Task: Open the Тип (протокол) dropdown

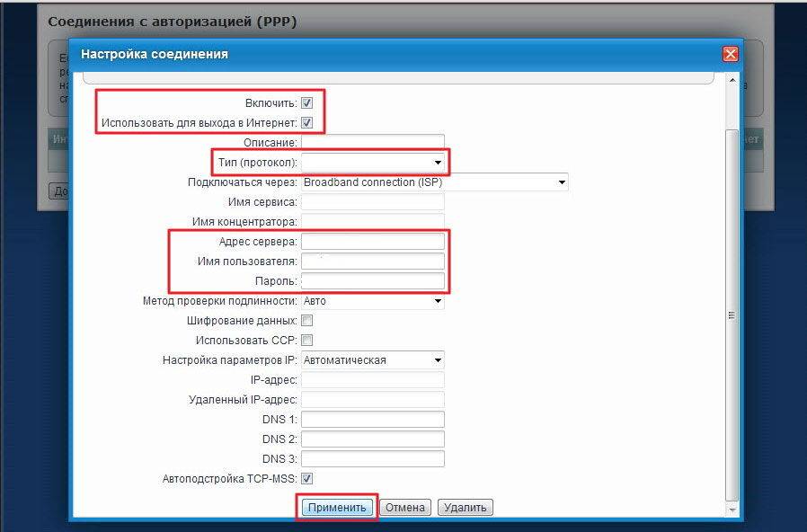Action: coord(373,163)
